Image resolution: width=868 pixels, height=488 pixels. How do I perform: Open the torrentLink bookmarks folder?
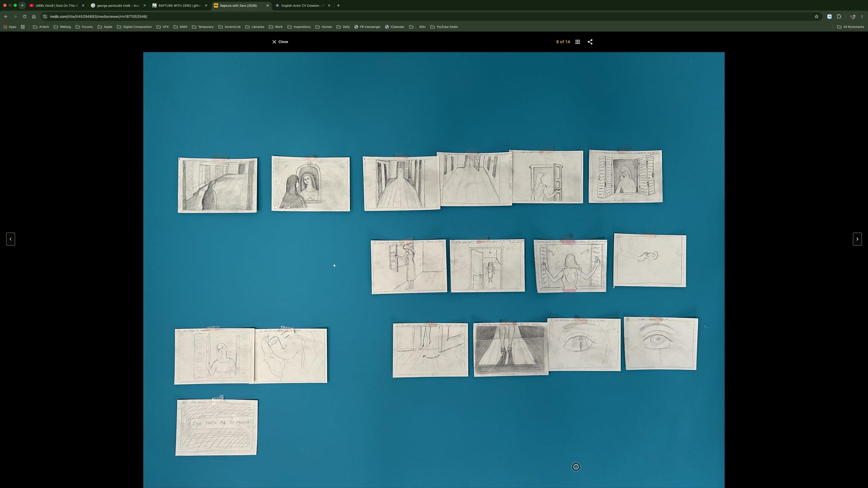pos(229,27)
